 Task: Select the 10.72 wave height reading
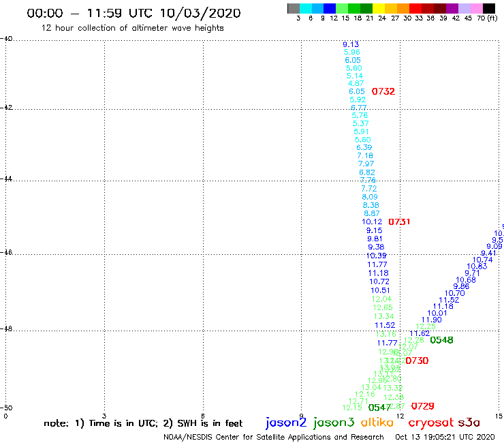[379, 281]
